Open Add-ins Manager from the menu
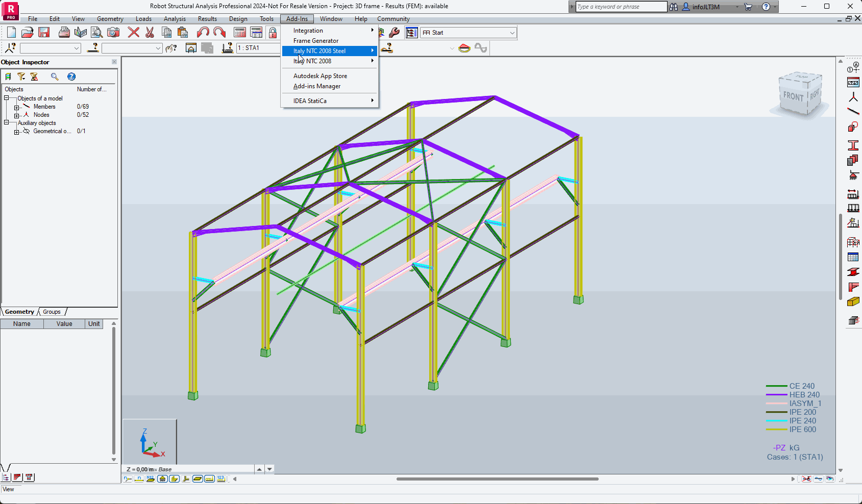 pyautogui.click(x=316, y=86)
